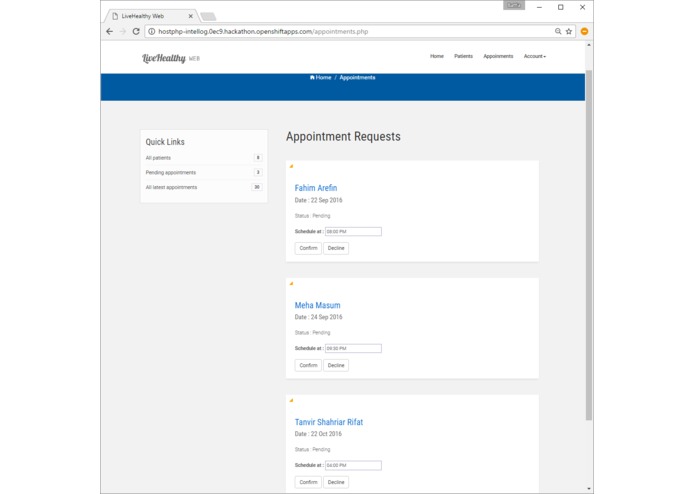Click the orange extension icon in toolbar
Viewport: 695px width, 494px height.
pos(584,31)
